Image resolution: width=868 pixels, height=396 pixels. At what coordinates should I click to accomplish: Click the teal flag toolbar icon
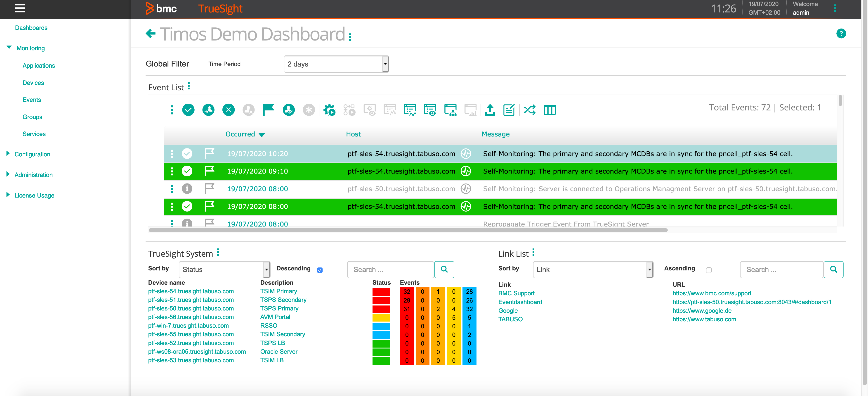[x=269, y=110]
